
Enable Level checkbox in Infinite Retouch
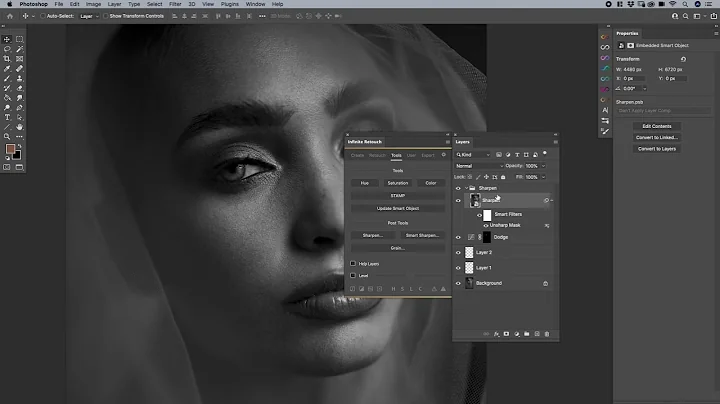[x=353, y=275]
